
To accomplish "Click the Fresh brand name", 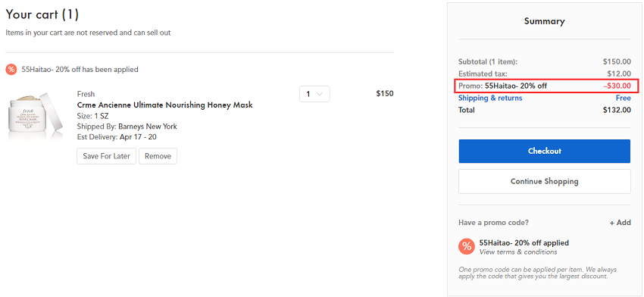I will (x=86, y=94).
